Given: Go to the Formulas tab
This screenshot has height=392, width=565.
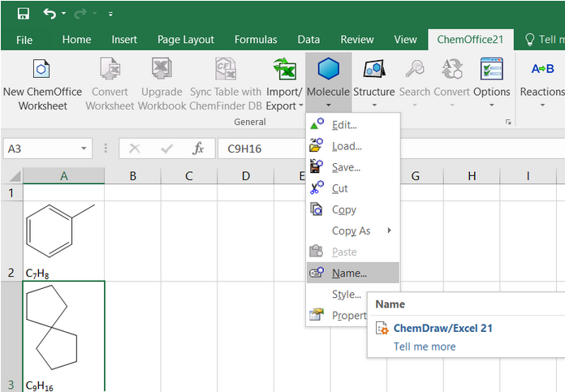Looking at the screenshot, I should [256, 39].
